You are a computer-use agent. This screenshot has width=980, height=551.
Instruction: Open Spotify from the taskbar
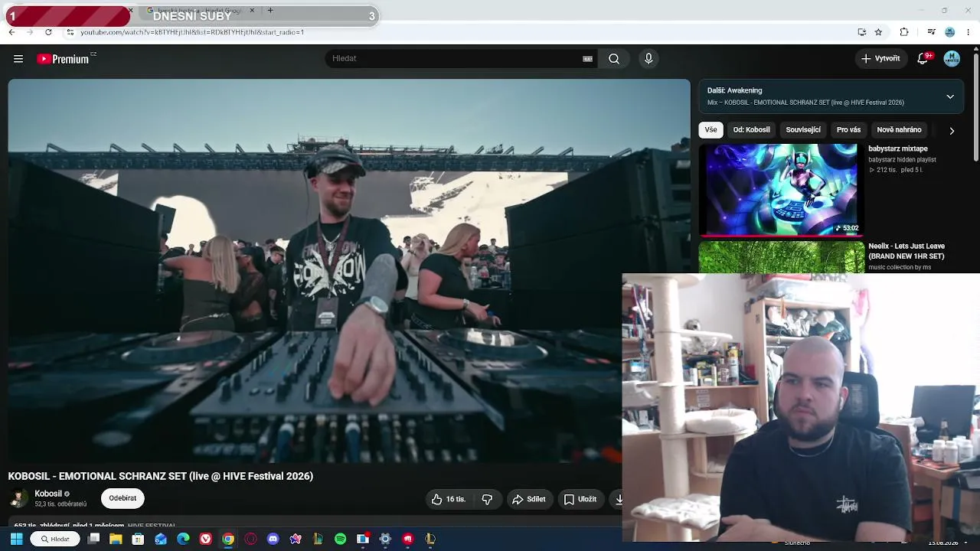[x=341, y=540]
